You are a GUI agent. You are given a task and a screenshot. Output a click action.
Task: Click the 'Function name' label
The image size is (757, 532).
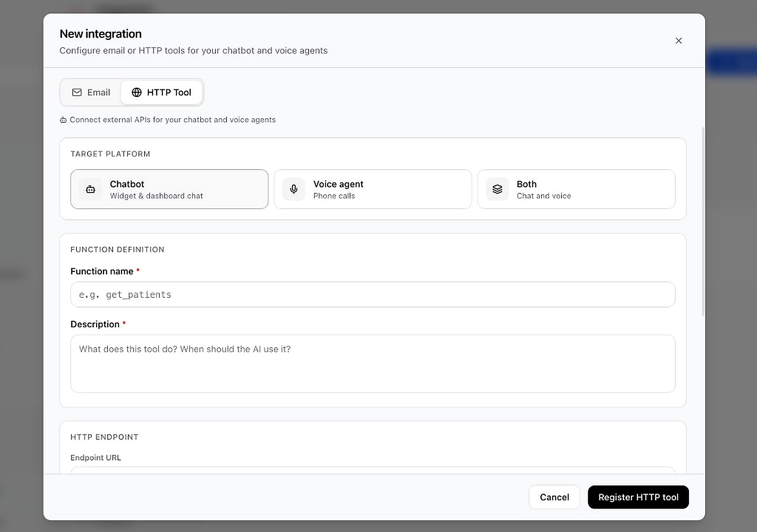(x=102, y=271)
